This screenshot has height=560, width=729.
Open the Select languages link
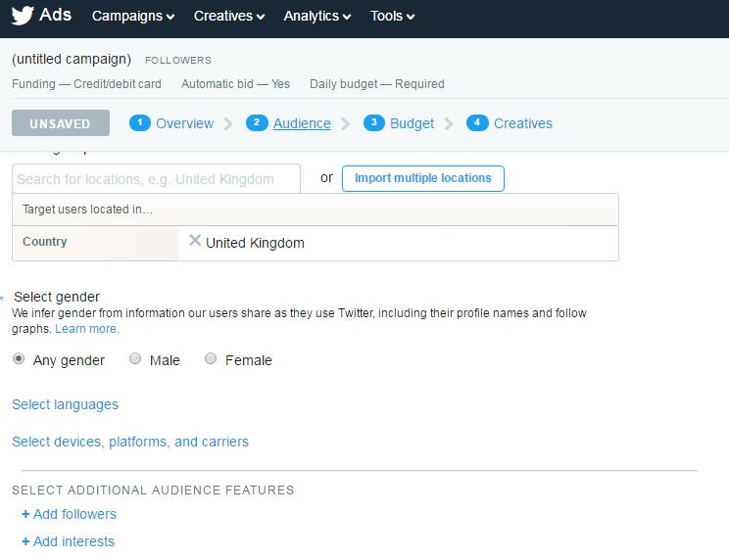click(65, 404)
